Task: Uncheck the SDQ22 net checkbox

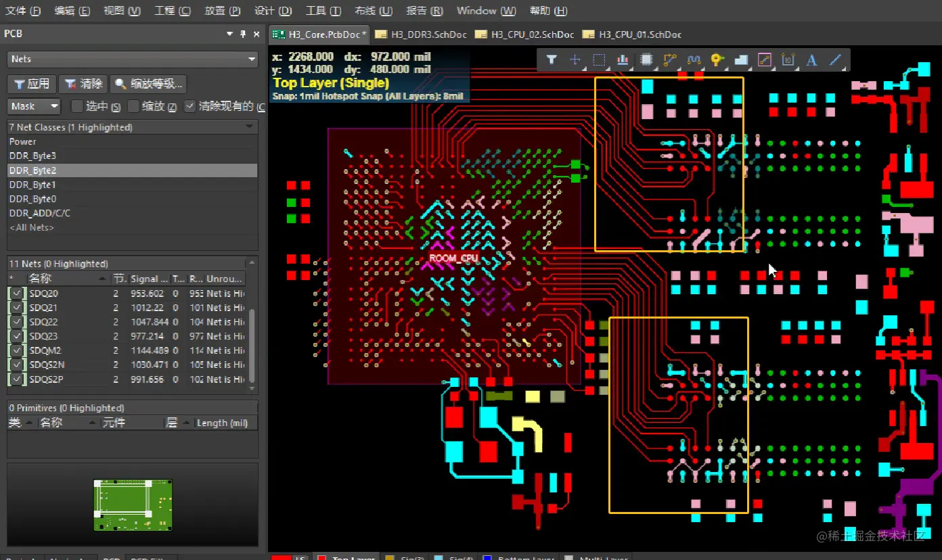Action: (x=16, y=322)
